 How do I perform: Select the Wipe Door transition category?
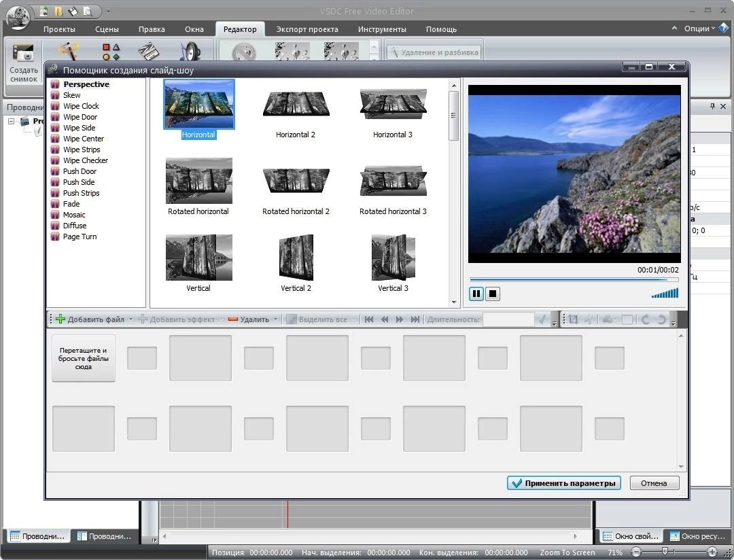[x=80, y=117]
